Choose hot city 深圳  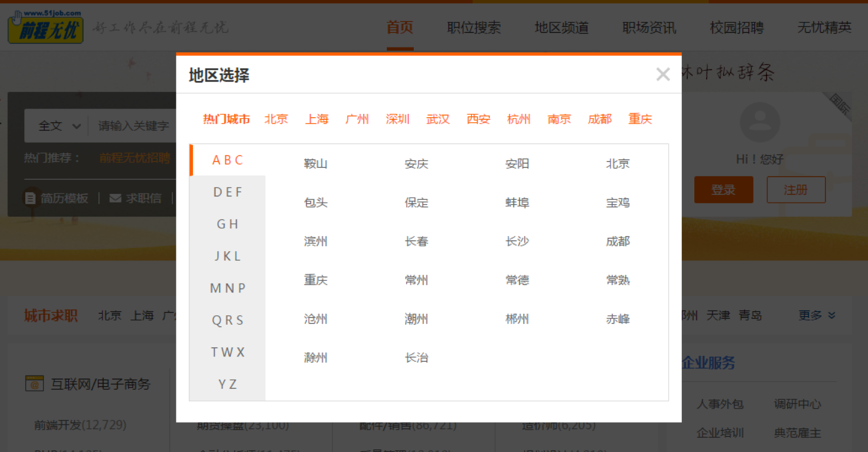(x=398, y=119)
